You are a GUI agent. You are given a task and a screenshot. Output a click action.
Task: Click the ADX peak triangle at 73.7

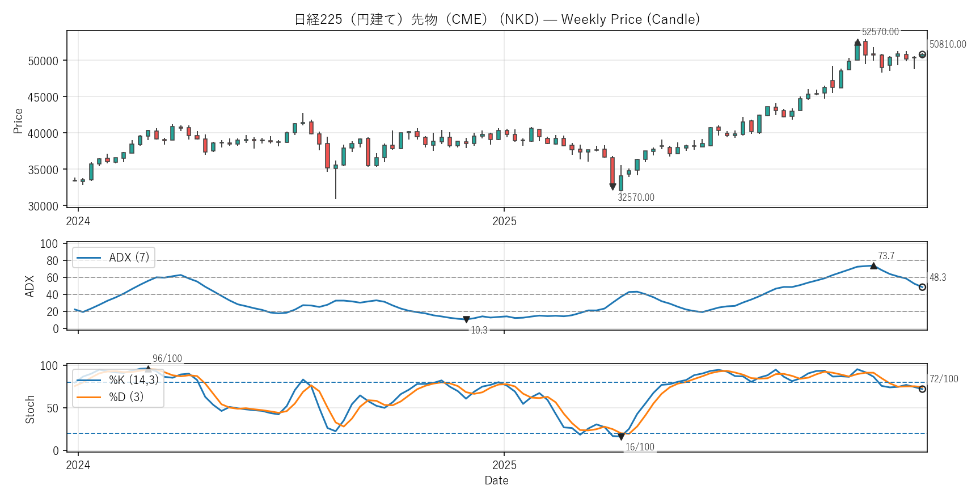point(873,265)
